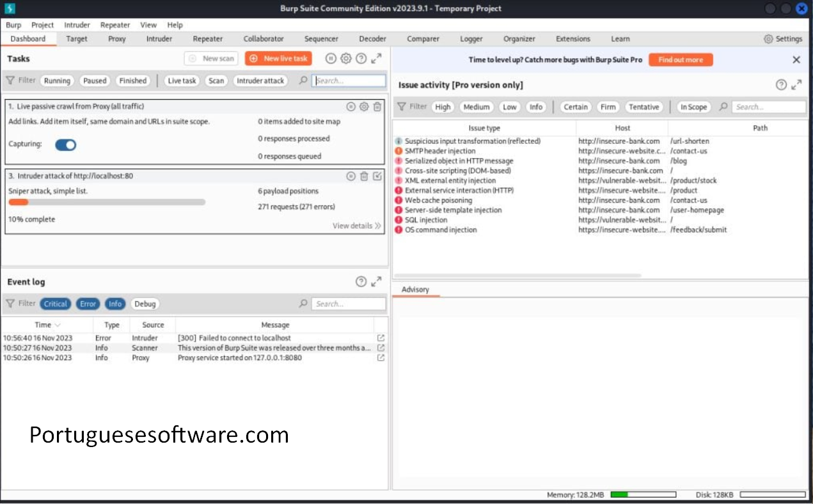Expand View details of Intruder attack
This screenshot has height=504, width=813.
coord(356,226)
